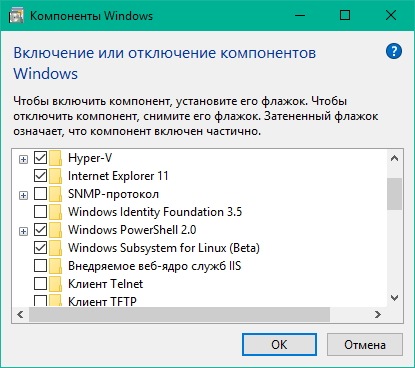Viewport: 415px width, 368px height.
Task: Click the folder icon next to Клиент Telnet
Action: click(x=55, y=284)
